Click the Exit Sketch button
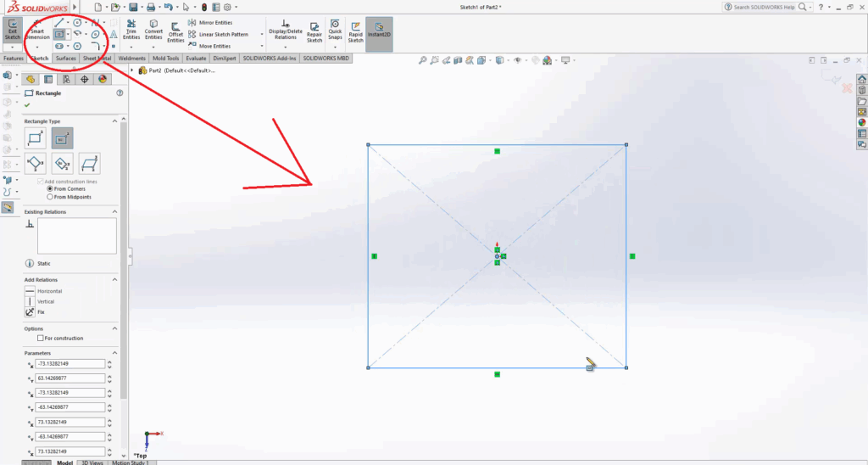 (x=12, y=31)
